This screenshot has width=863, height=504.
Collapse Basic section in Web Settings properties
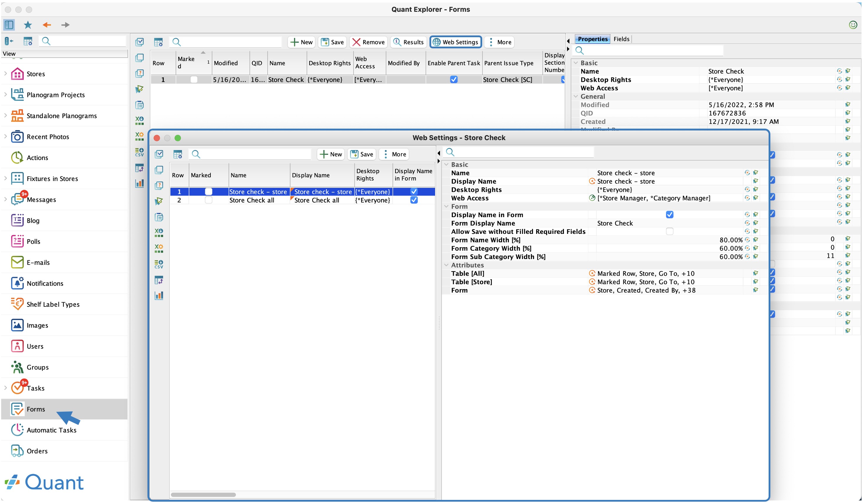coord(446,165)
